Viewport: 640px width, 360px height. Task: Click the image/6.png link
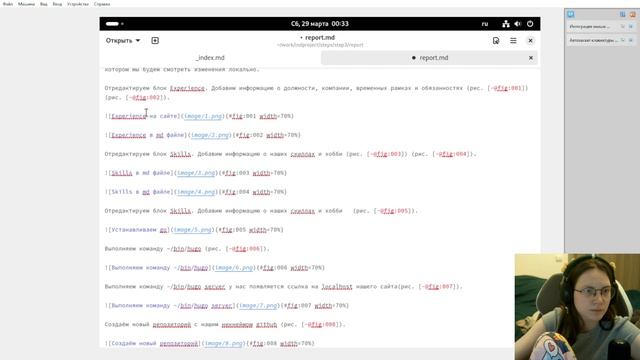234,268
